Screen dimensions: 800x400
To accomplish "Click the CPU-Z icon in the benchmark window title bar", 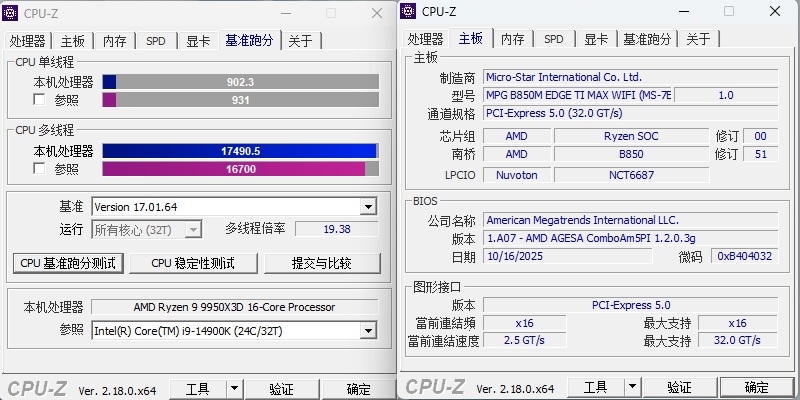I will (x=12, y=13).
